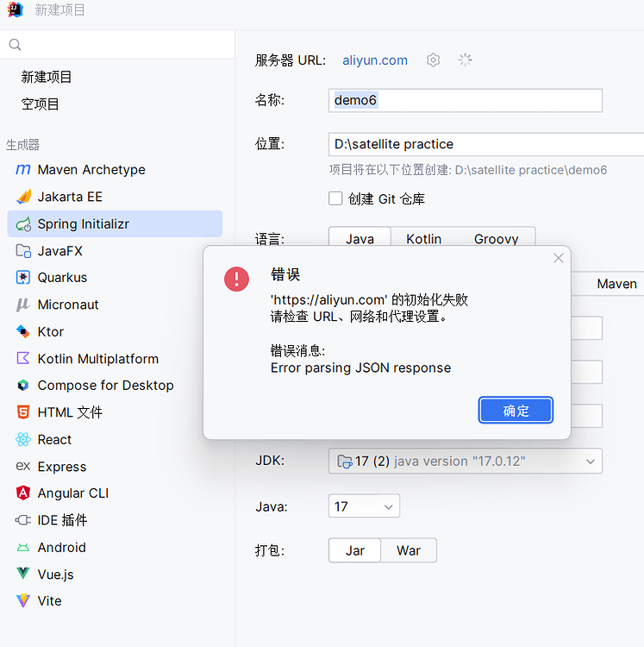Open the aliyun.com server URL link

tap(375, 60)
